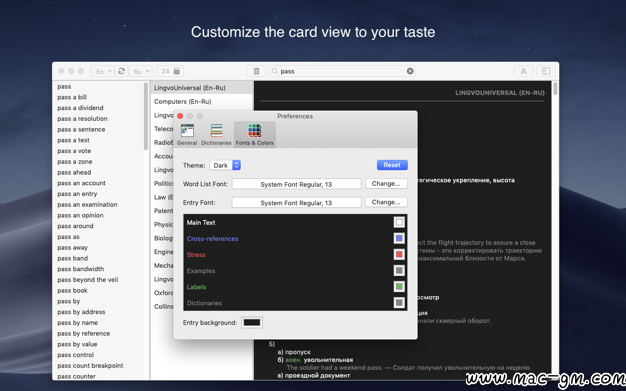The height and width of the screenshot is (391, 626).
Task: Open the calculator-style icon next to 24
Action: click(177, 71)
